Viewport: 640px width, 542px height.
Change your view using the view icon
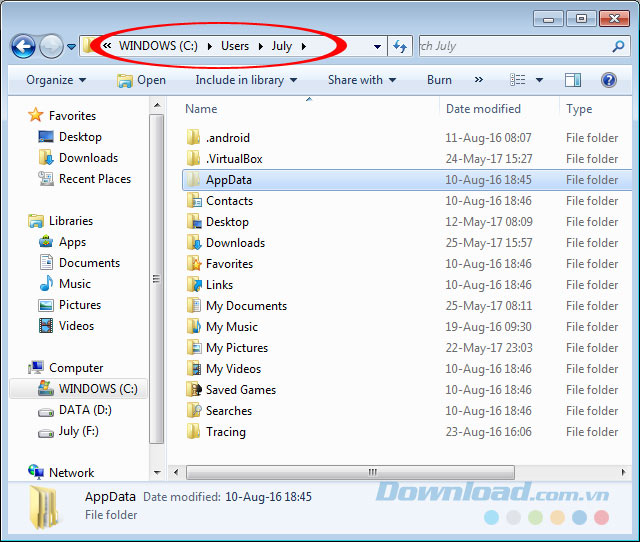click(x=518, y=80)
